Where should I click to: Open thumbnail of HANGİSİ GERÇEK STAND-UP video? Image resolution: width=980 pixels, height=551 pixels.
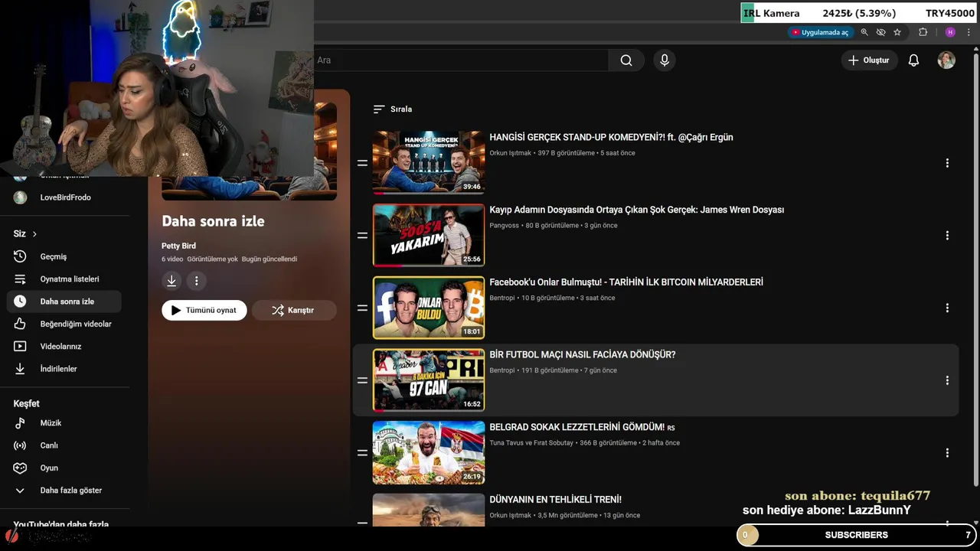pyautogui.click(x=429, y=162)
